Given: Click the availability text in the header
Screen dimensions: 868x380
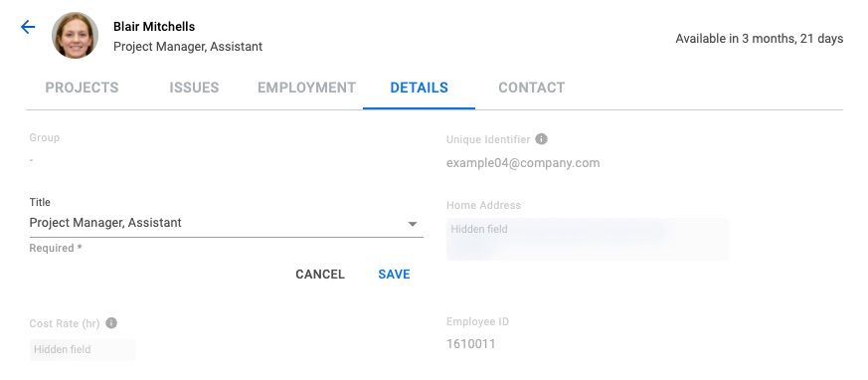Looking at the screenshot, I should coord(760,39).
